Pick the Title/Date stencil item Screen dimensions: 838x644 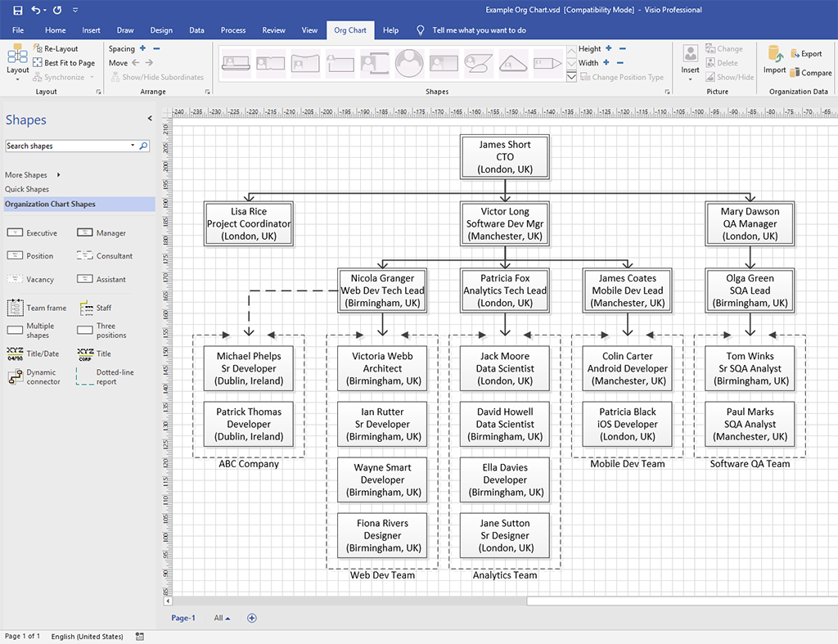[33, 354]
